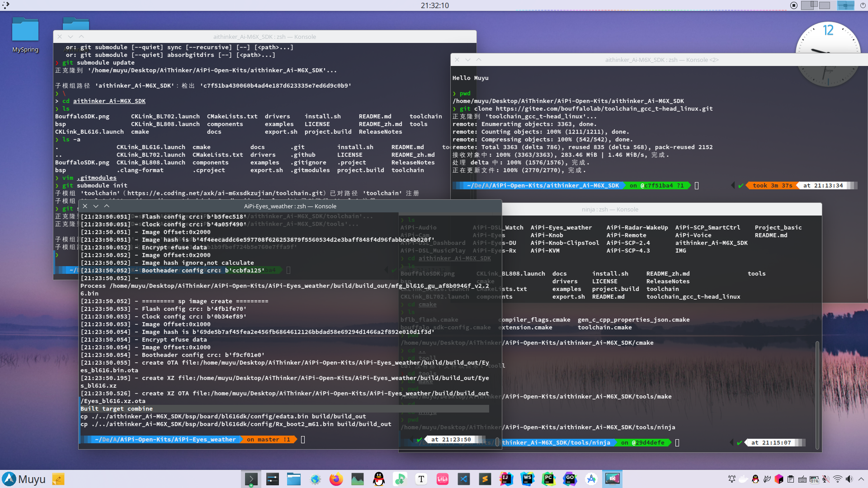Open the 81% battery indicator in tray
The width and height of the screenshot is (868, 488).
click(814, 479)
